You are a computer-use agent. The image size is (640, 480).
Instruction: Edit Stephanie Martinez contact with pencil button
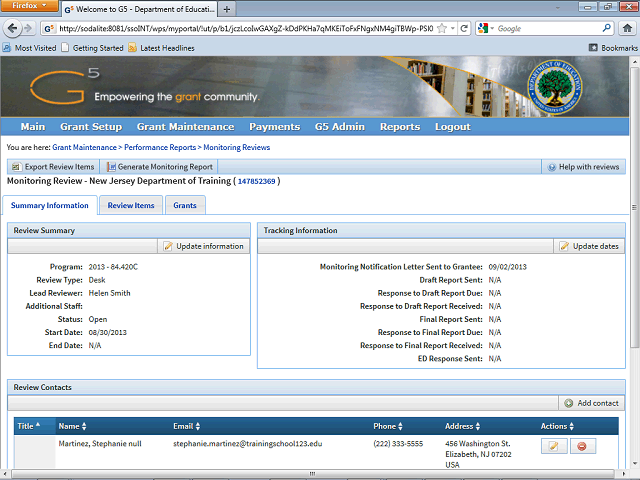(x=554, y=446)
